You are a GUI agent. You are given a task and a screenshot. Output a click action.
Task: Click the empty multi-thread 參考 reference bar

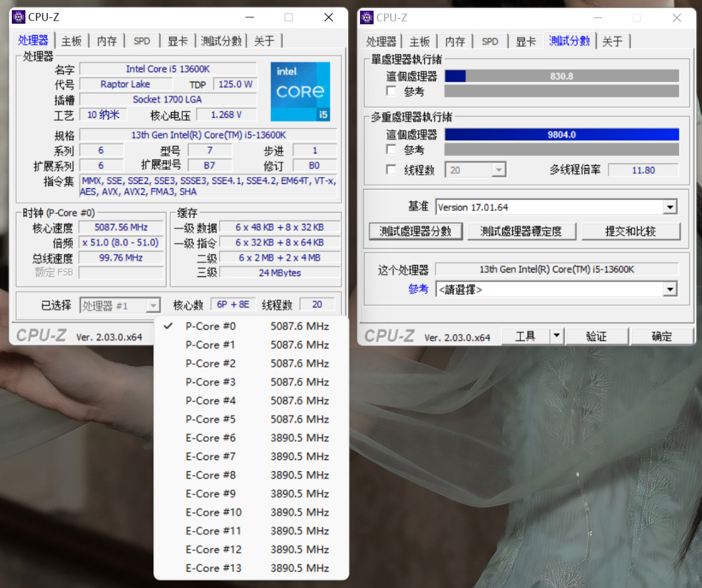(x=562, y=150)
